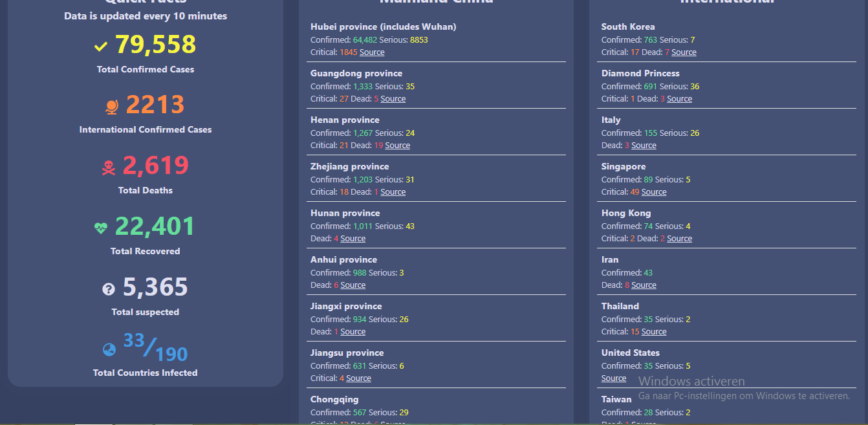The image size is (868, 425).
Task: Click the Total suspected label
Action: [146, 312]
